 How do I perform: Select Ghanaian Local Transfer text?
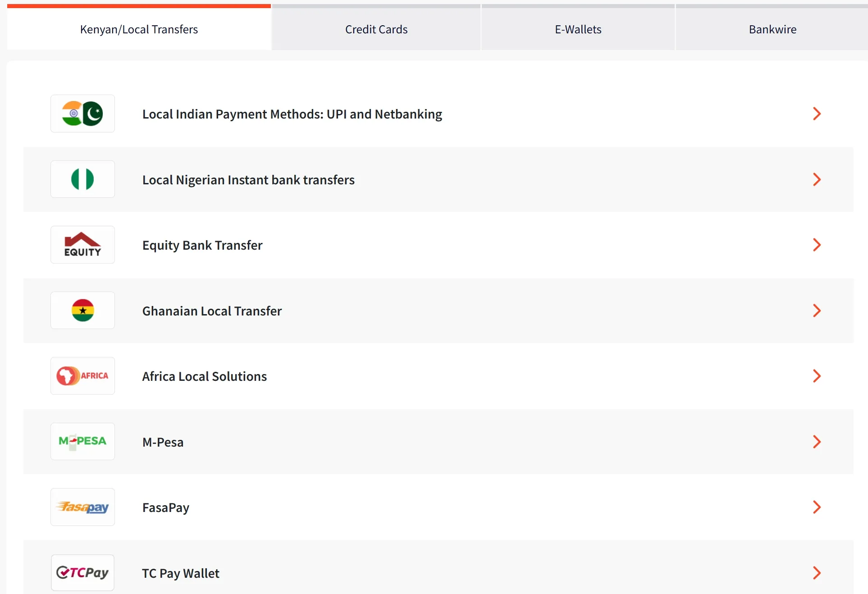[x=212, y=311]
